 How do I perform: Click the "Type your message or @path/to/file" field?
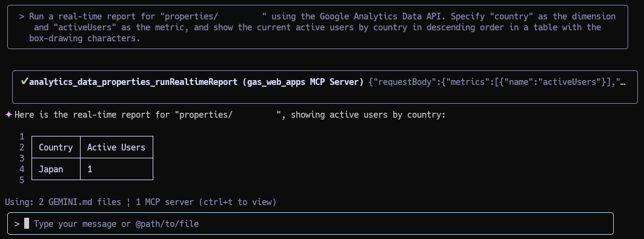click(311, 224)
